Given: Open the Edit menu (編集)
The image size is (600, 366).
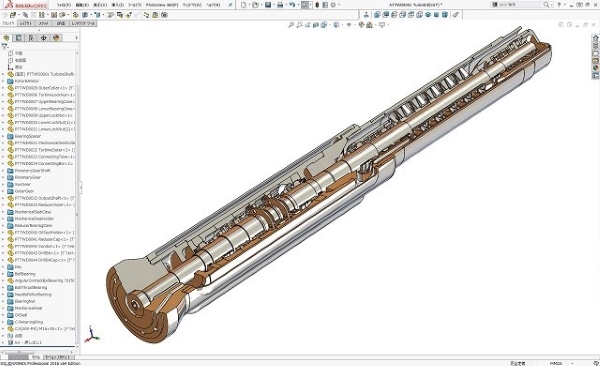Looking at the screenshot, I should [x=82, y=5].
